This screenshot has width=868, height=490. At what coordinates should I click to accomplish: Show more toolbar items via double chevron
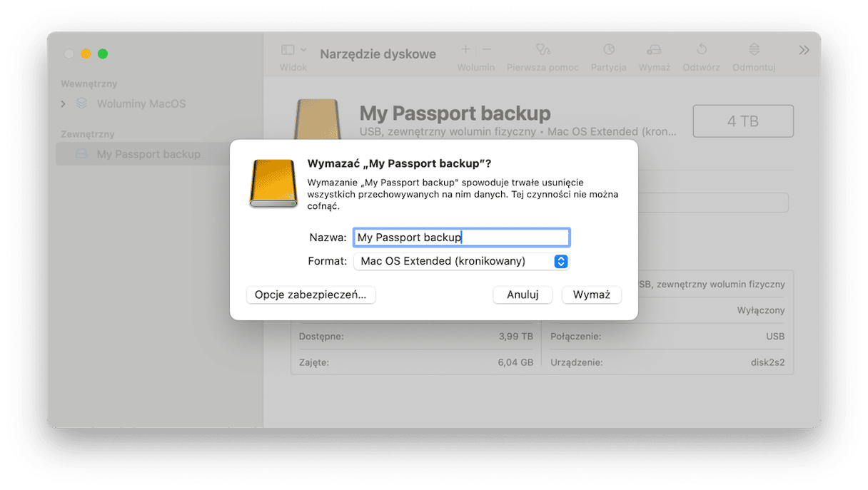pos(804,50)
